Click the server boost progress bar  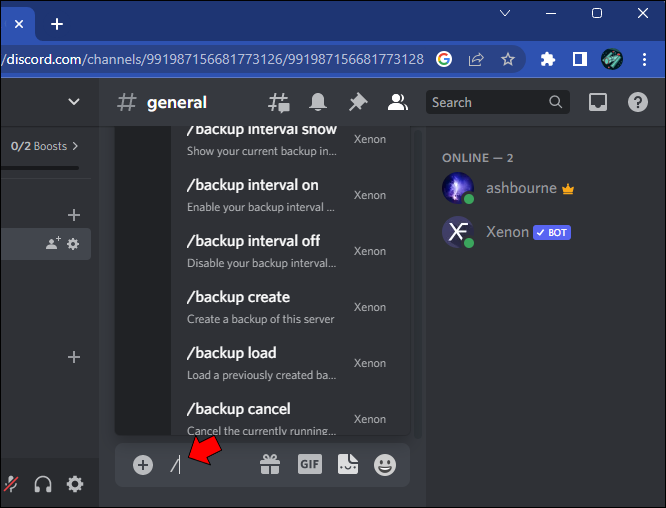coord(40,168)
